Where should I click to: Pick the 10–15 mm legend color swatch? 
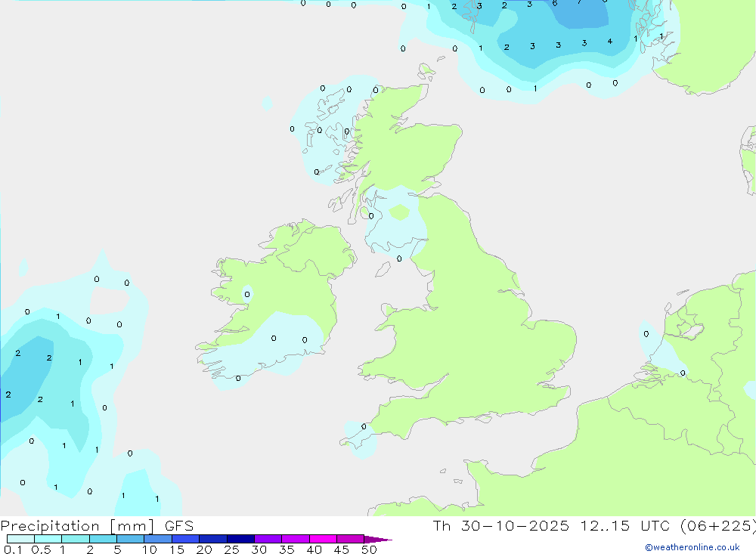tap(158, 539)
